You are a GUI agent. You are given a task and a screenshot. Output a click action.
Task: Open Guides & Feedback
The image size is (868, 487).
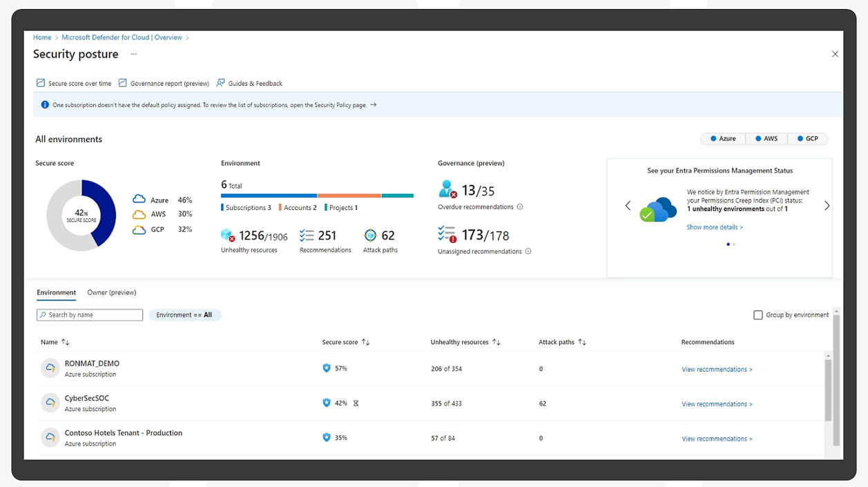249,84
